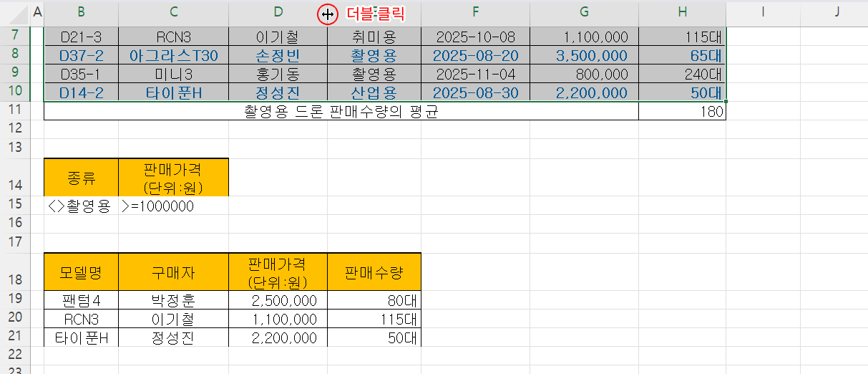The image size is (868, 374).
Task: Click cell containing 홍기동
Action: (x=278, y=74)
